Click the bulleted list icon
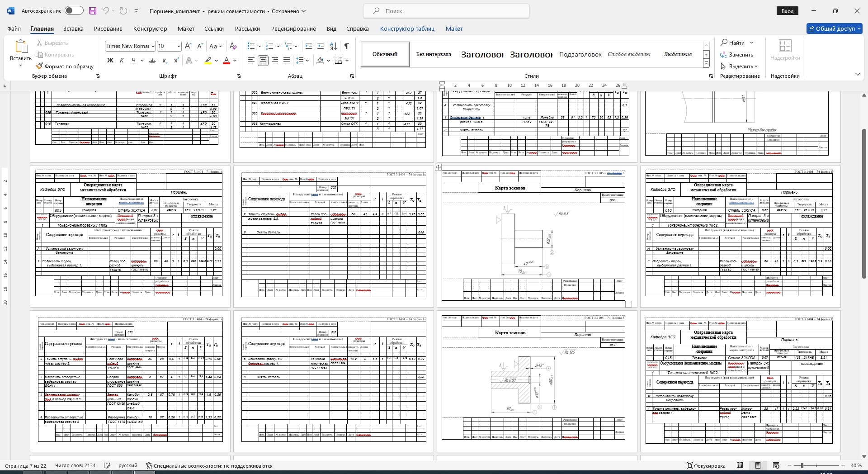 [251, 46]
